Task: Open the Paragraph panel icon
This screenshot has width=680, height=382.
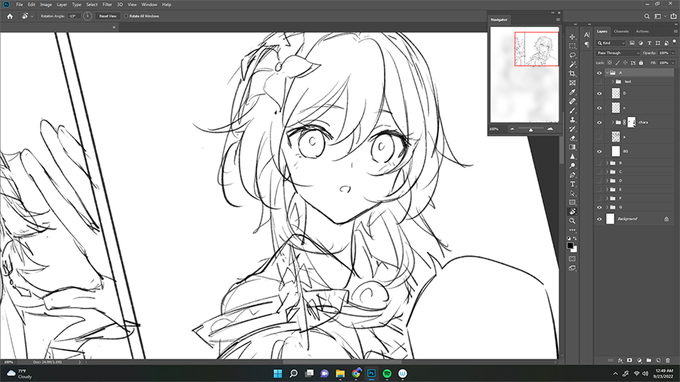Action: tap(587, 44)
